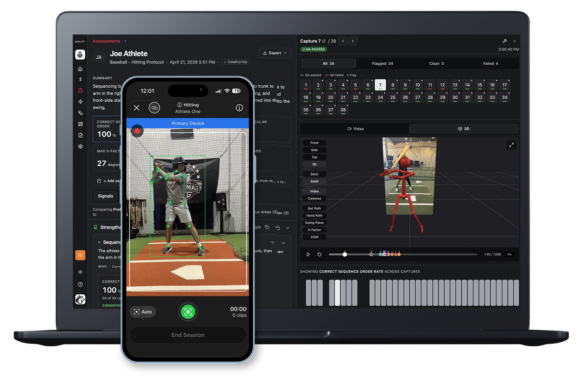Click the lightning bolt sidebar icon
This screenshot has height=382, width=588.
pos(80,102)
